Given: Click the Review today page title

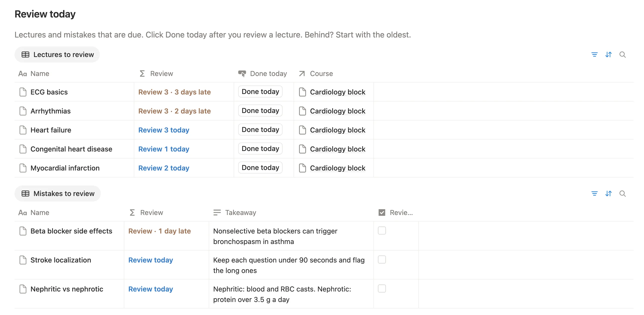Looking at the screenshot, I should point(45,14).
